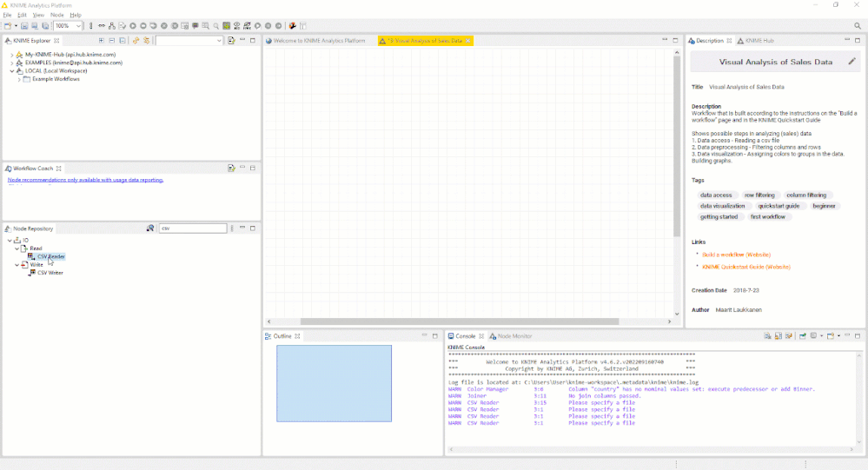Open the Edit menu
The width and height of the screenshot is (868, 470).
pos(22,15)
